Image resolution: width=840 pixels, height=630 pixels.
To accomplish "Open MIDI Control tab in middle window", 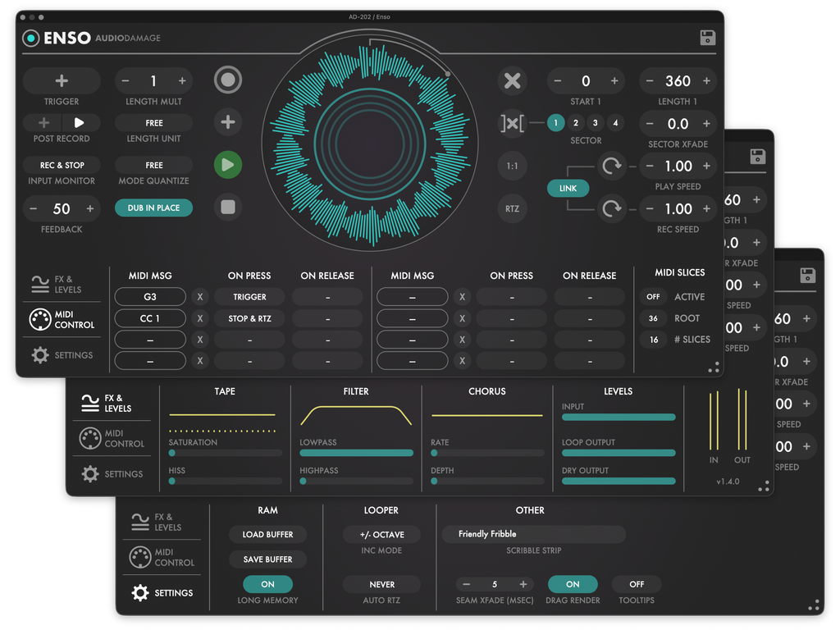I will point(112,438).
